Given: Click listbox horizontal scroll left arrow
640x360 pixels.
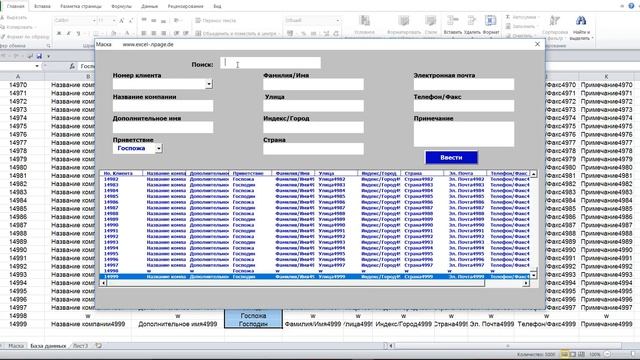Looking at the screenshot, I should point(104,283).
